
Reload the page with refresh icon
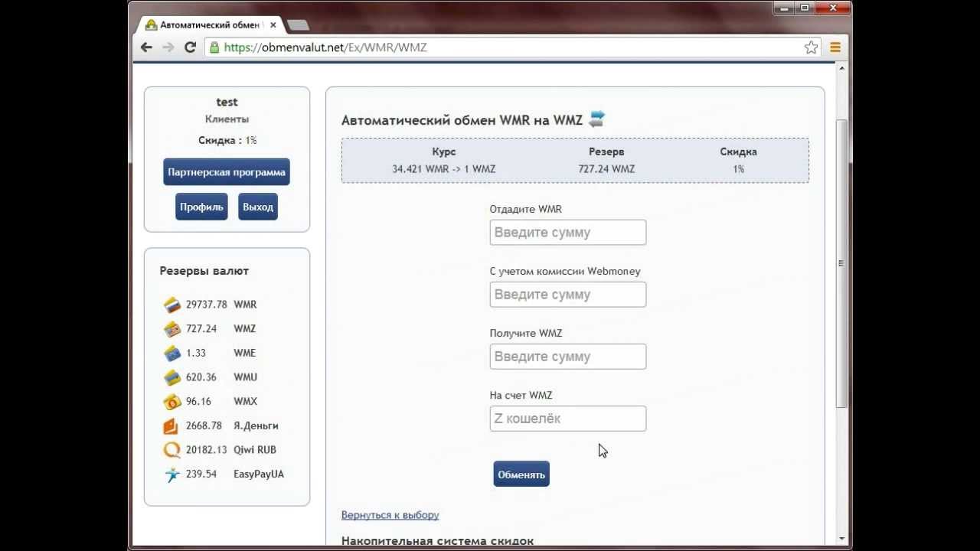(x=191, y=47)
